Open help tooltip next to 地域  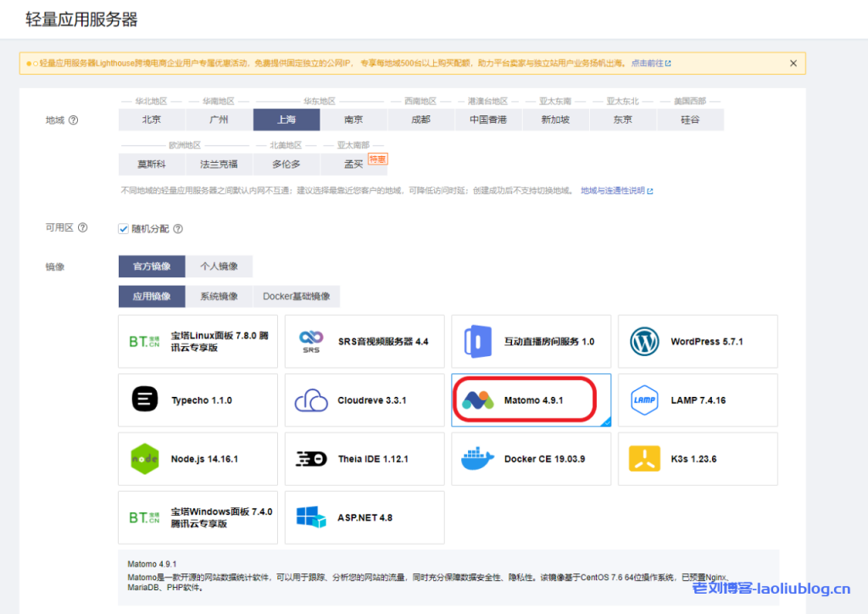point(73,120)
